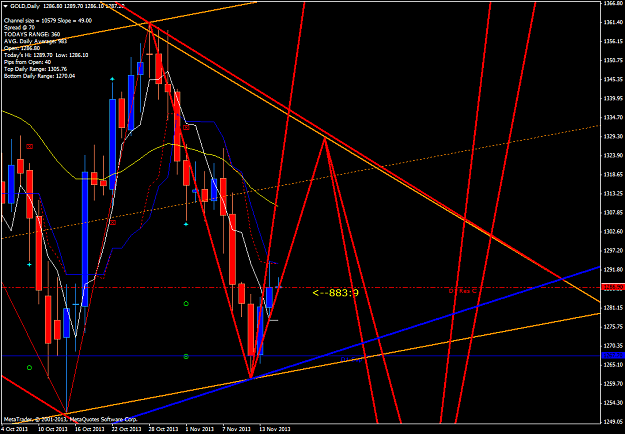The height and width of the screenshot is (434, 625).
Task: Select the green circle marker at the far left
Action: pyautogui.click(x=29, y=367)
